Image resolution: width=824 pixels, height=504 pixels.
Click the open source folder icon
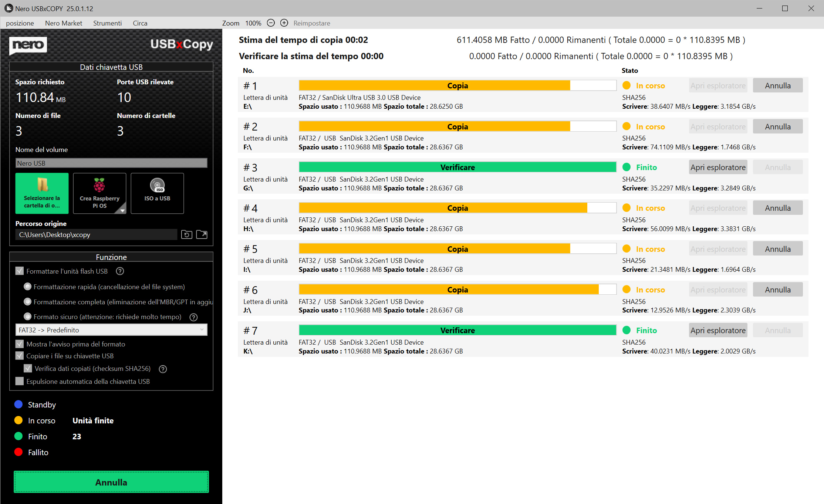pyautogui.click(x=202, y=234)
